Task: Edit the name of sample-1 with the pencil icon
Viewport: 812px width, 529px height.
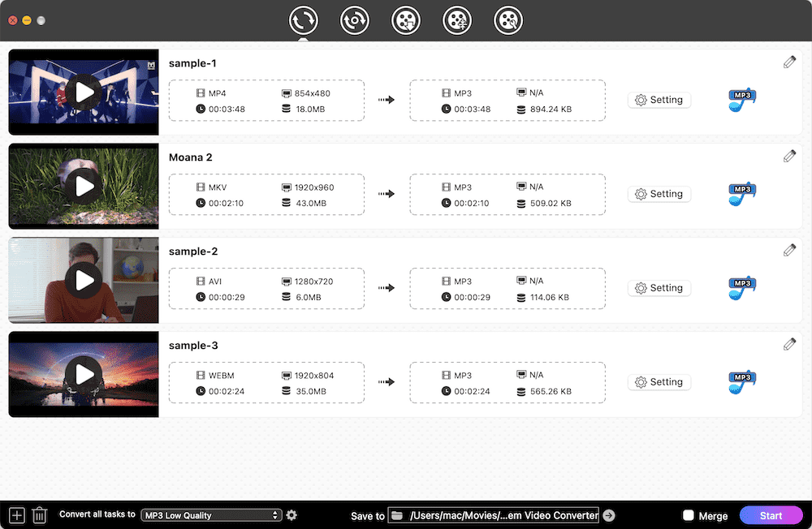Action: [x=789, y=62]
